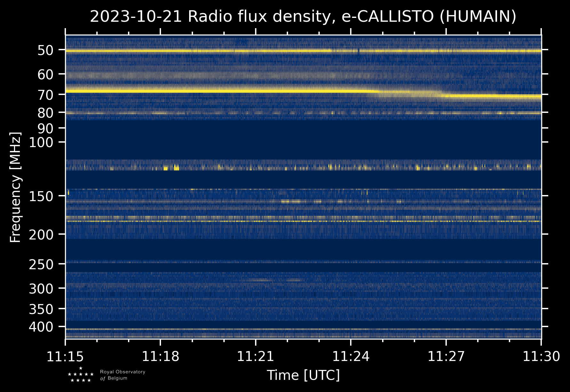The image size is (570, 392).
Task: Click the Frequency [MHz] axis label
Action: [15, 187]
